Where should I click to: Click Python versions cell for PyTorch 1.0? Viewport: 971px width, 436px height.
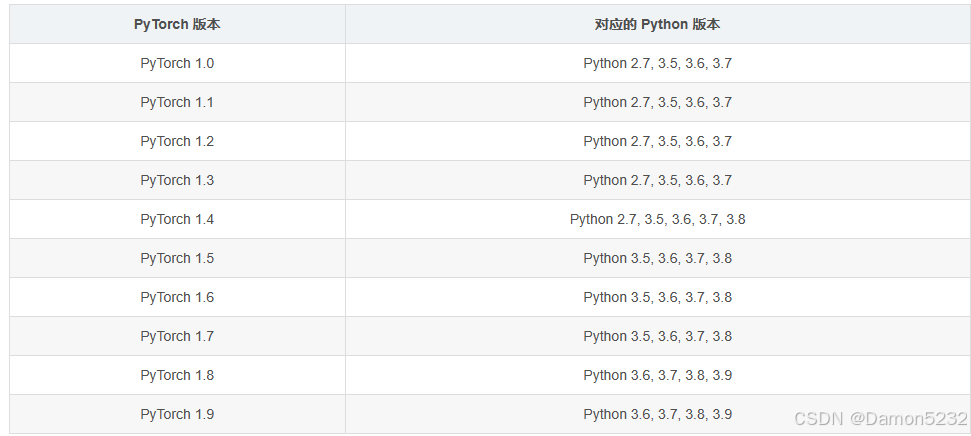657,63
